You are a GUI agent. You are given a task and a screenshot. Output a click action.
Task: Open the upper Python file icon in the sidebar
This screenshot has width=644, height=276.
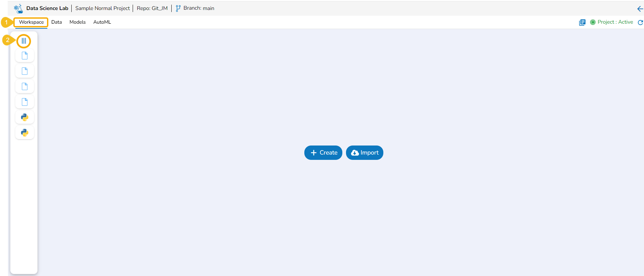click(x=25, y=117)
